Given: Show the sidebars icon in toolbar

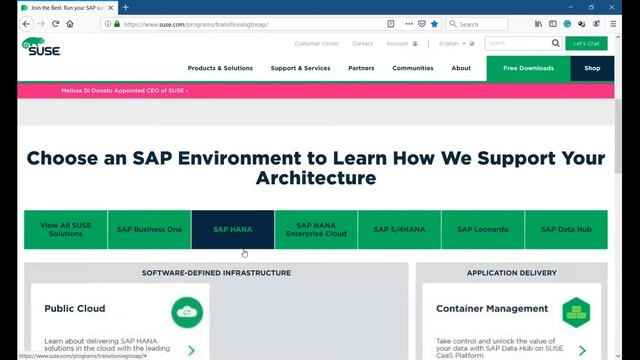Looking at the screenshot, I should pyautogui.click(x=553, y=24).
